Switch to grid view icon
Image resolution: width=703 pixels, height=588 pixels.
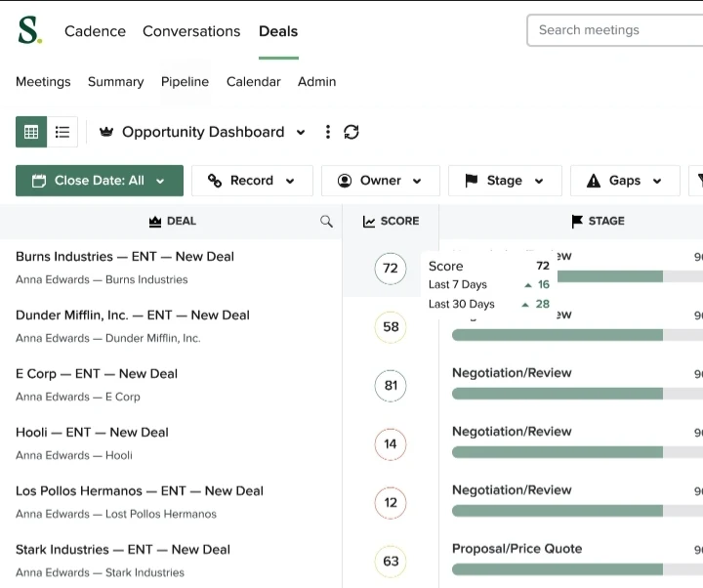pos(31,132)
